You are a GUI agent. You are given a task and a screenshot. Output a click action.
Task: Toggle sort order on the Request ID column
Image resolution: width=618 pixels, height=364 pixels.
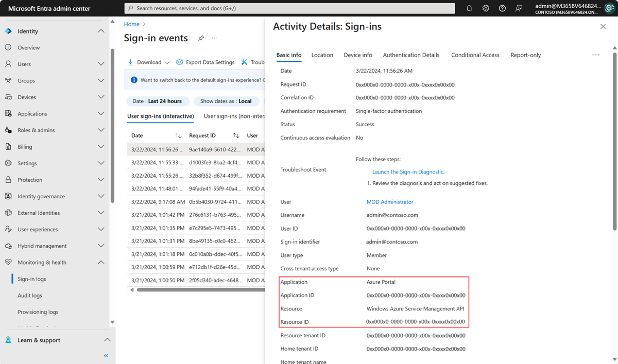[x=236, y=135]
